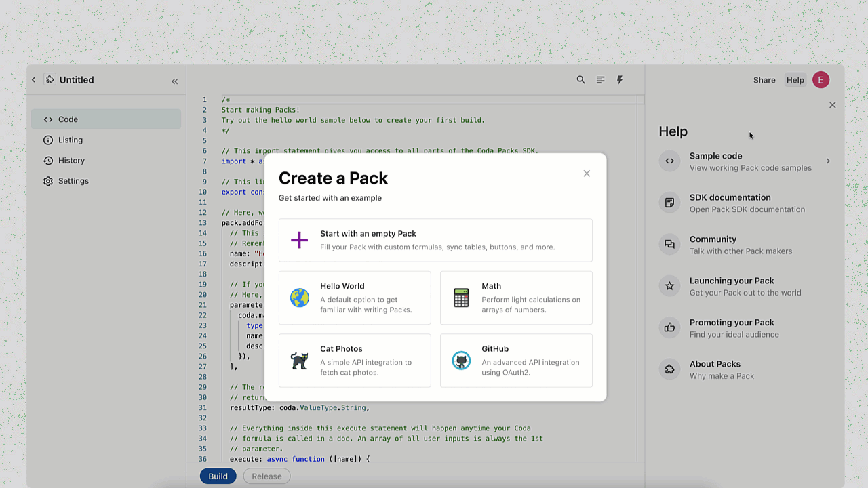Expand Sample code chevron in Help
This screenshot has height=488, width=868.
click(828, 161)
